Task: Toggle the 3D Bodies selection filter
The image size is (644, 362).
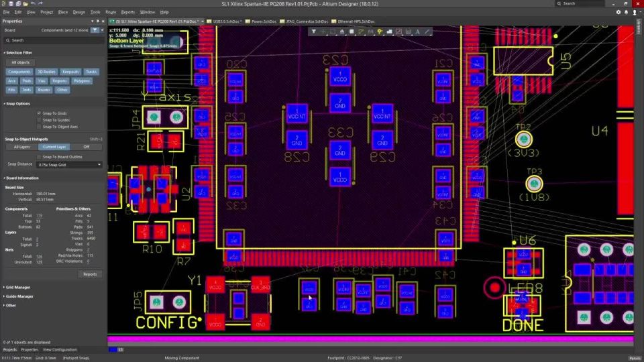Action: [46, 72]
